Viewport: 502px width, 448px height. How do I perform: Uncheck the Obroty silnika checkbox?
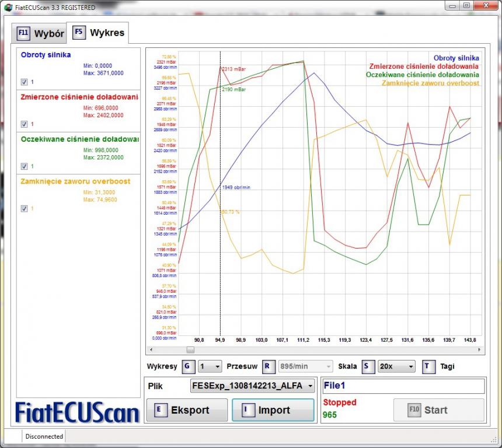25,82
